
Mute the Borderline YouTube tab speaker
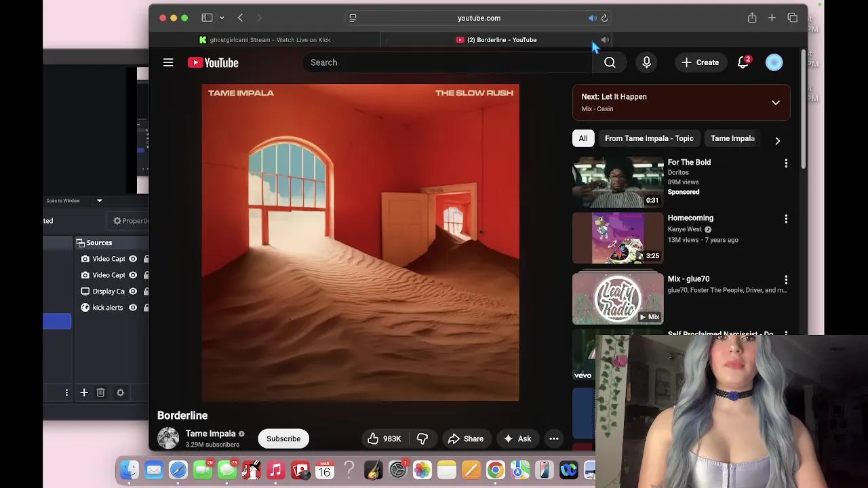tap(604, 40)
